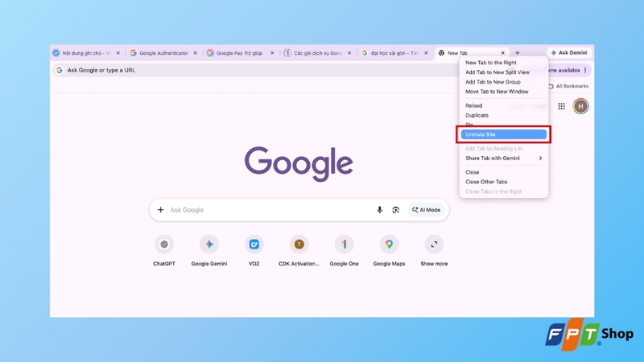The width and height of the screenshot is (644, 362).
Task: Close the Google Authenticator tab
Action: [x=195, y=53]
